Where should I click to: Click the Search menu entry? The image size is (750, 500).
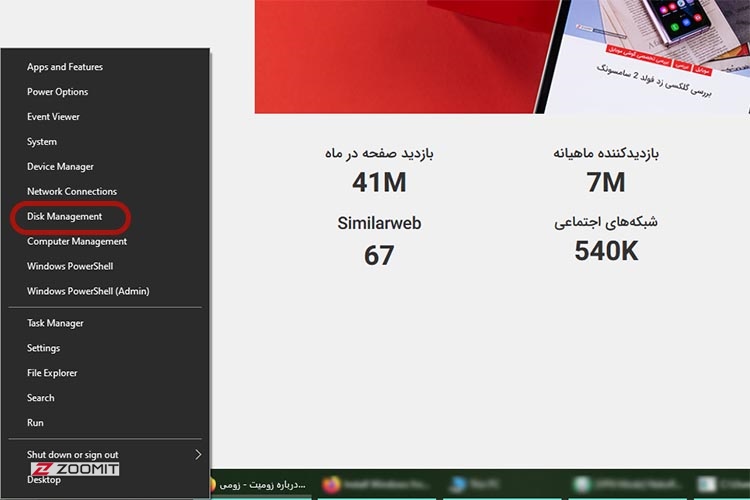click(41, 398)
